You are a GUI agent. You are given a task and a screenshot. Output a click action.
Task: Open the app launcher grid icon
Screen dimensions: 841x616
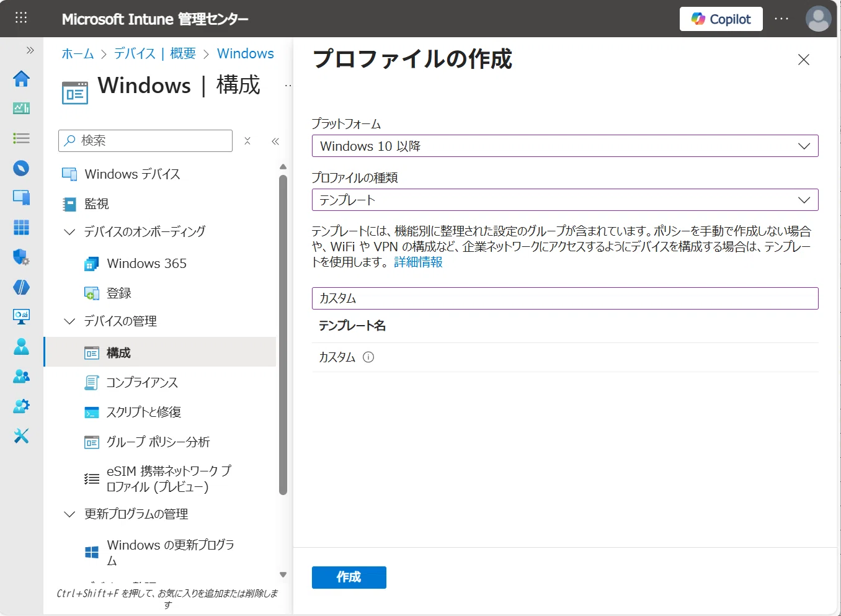(21, 18)
